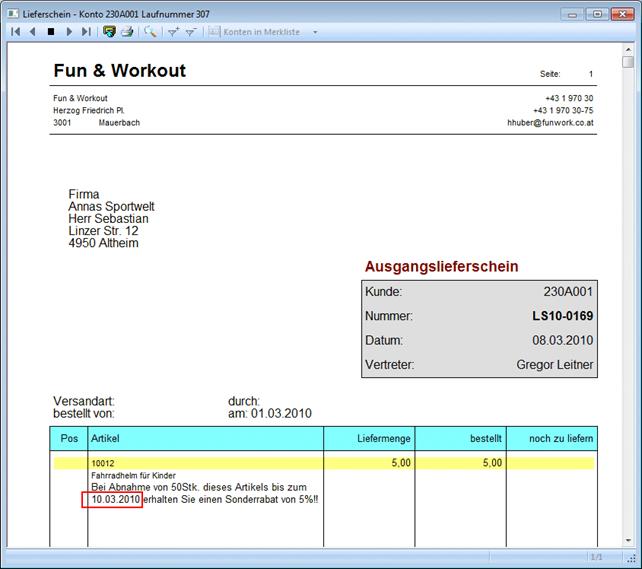Click the remove filter funnel icon
Viewport: 642px width, 569px height.
point(190,32)
